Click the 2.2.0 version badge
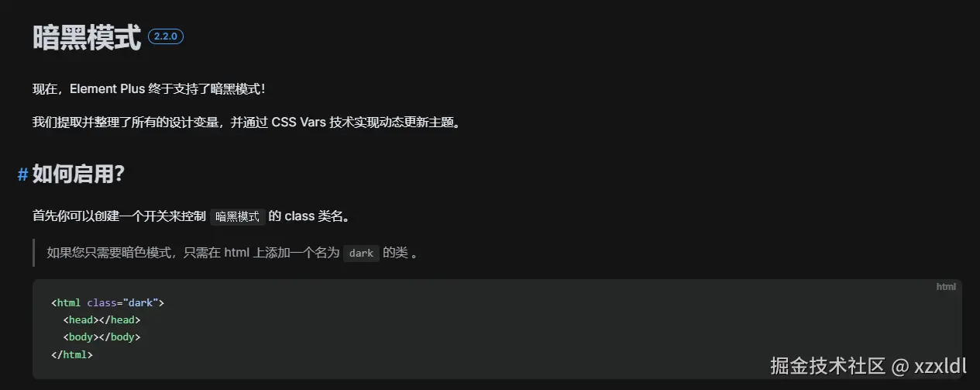This screenshot has width=980, height=390. coord(166,36)
